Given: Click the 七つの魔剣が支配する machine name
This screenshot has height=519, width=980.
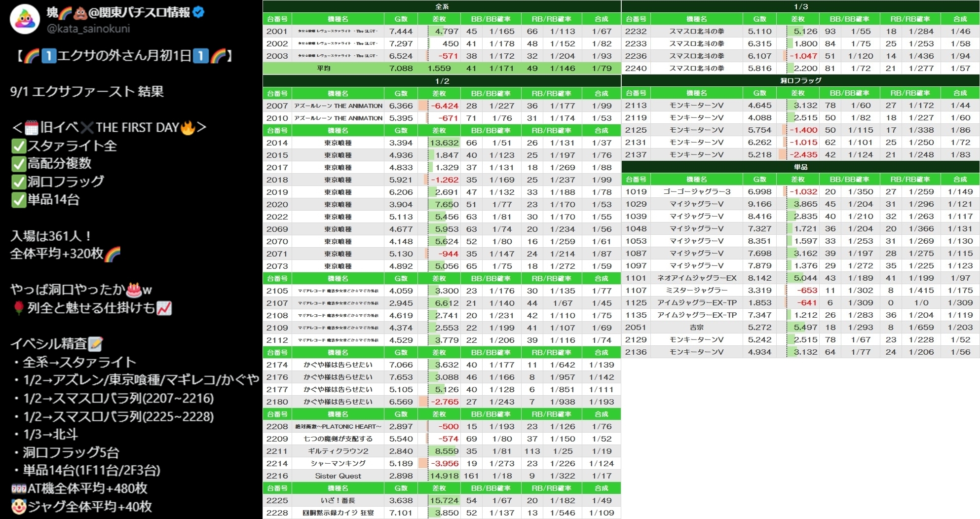Looking at the screenshot, I should point(338,439).
